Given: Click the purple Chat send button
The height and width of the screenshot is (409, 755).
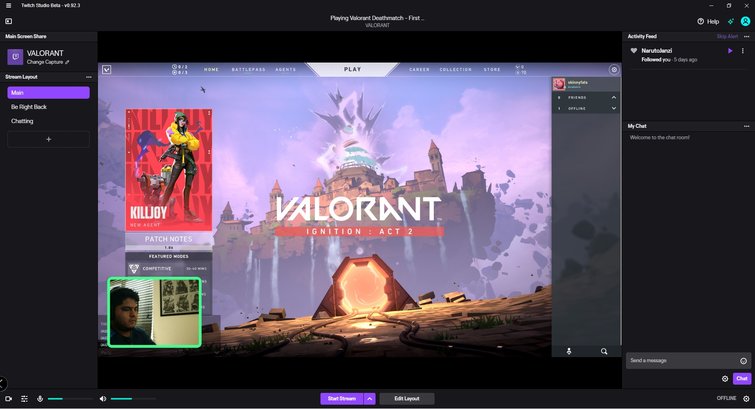Looking at the screenshot, I should coord(742,379).
